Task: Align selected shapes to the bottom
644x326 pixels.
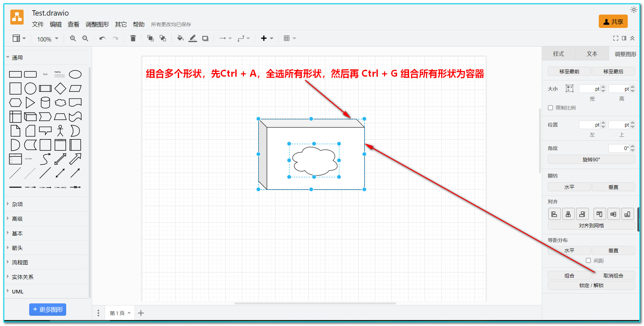Action: point(627,214)
